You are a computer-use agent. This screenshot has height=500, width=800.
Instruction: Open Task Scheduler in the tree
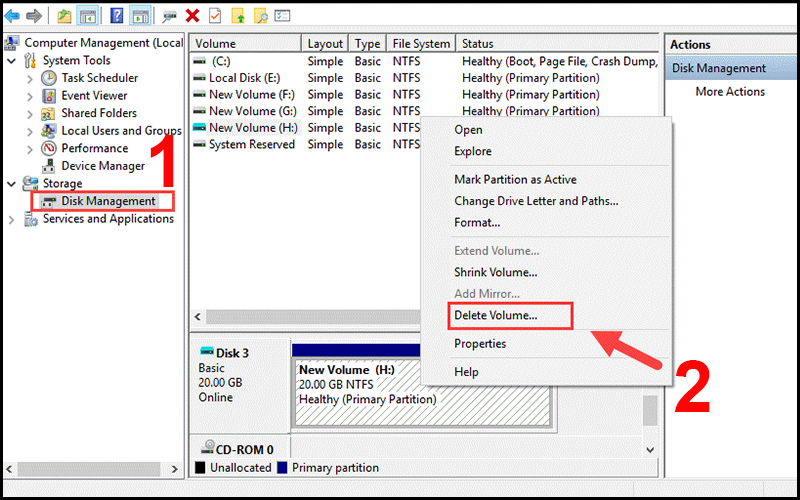pyautogui.click(x=99, y=78)
